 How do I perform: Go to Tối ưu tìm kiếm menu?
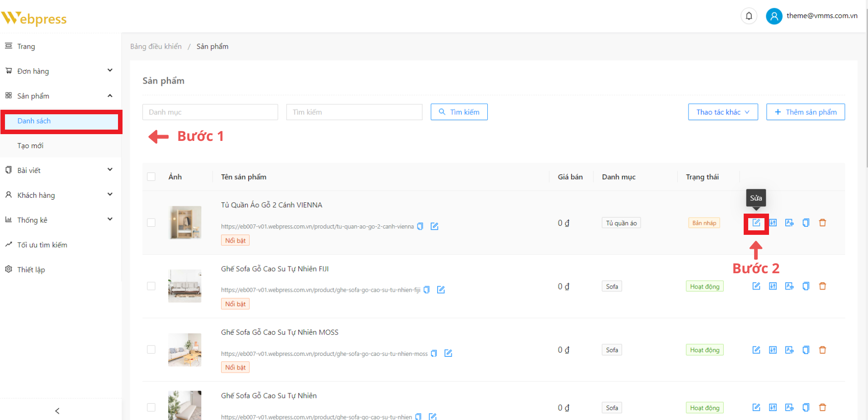coord(42,245)
